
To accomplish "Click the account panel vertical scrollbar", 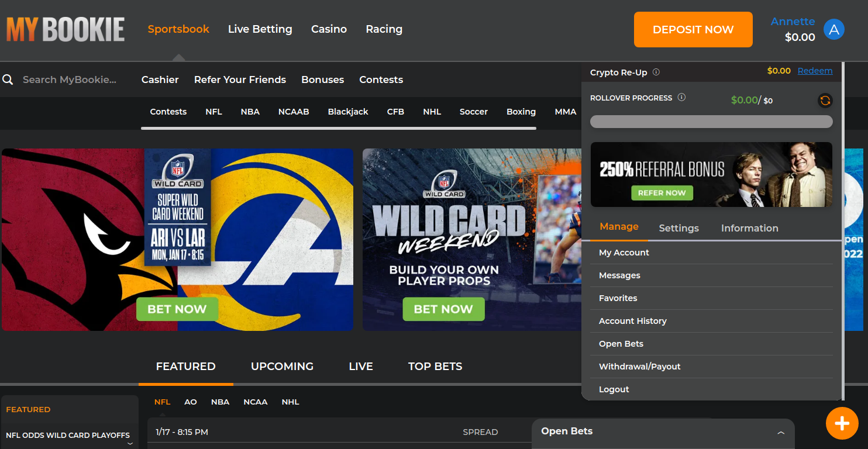I will pyautogui.click(x=843, y=231).
